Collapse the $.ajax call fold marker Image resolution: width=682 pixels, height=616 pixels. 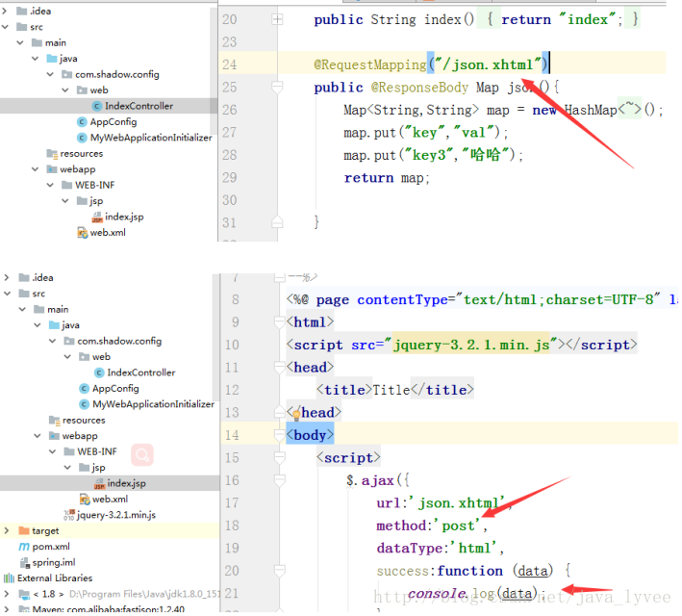pos(280,479)
